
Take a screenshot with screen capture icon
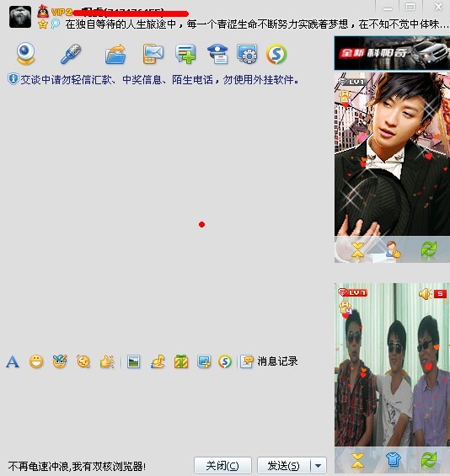[204, 361]
